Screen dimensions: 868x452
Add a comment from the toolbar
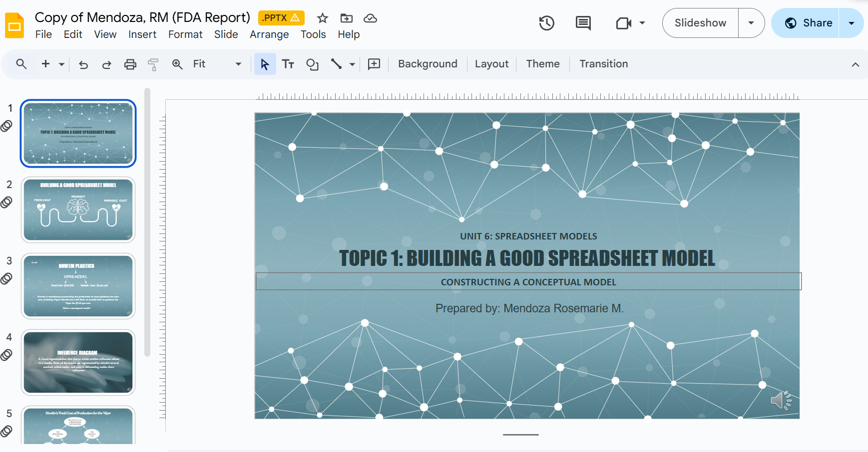(x=374, y=64)
